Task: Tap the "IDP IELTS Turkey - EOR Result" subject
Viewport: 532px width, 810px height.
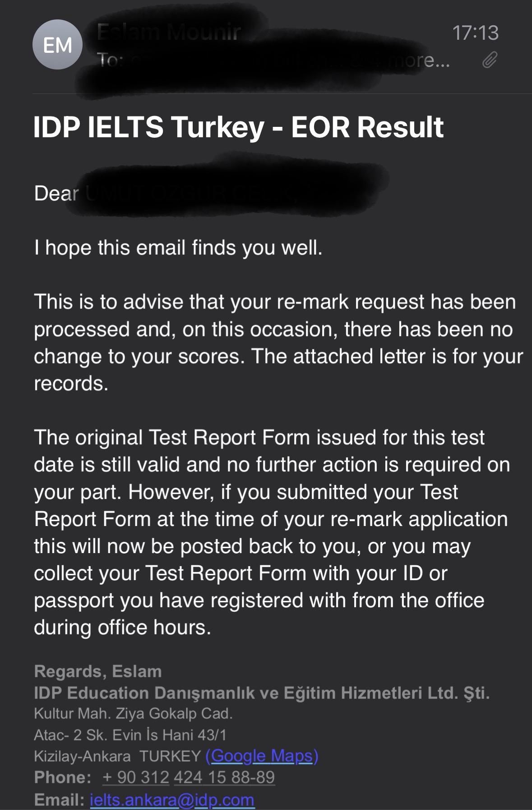Action: pos(238,127)
